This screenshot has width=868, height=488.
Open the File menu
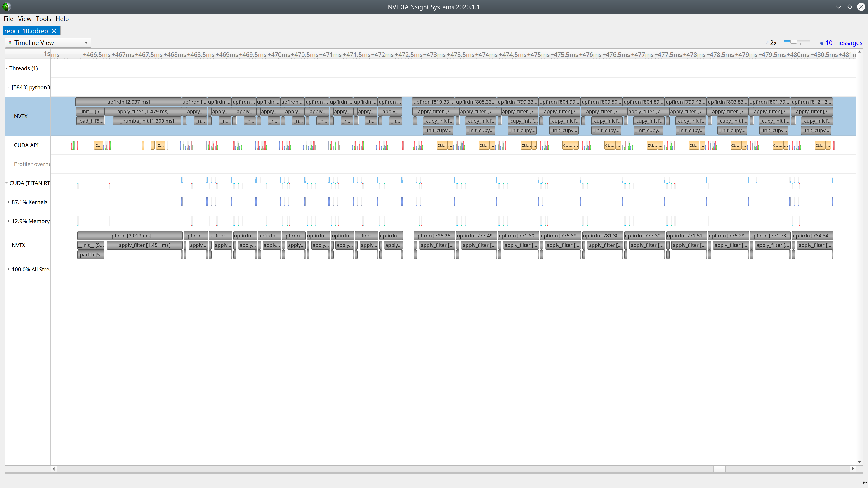point(8,19)
